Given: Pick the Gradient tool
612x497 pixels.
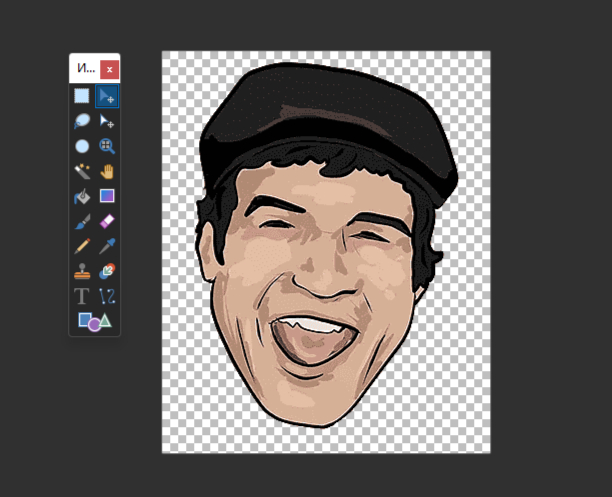Looking at the screenshot, I should pyautogui.click(x=107, y=196).
